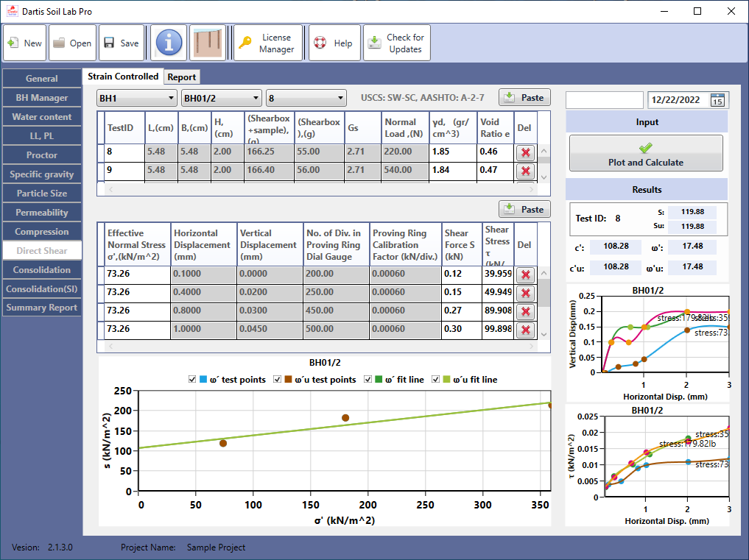Click Plot and Calculate button
The width and height of the screenshot is (749, 560).
coord(646,153)
